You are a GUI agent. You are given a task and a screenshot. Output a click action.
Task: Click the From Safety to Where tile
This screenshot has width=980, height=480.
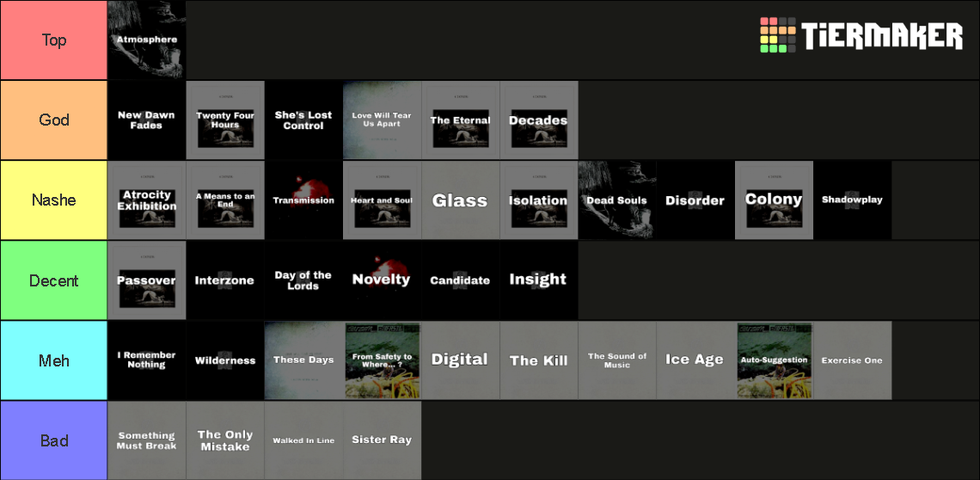[382, 360]
